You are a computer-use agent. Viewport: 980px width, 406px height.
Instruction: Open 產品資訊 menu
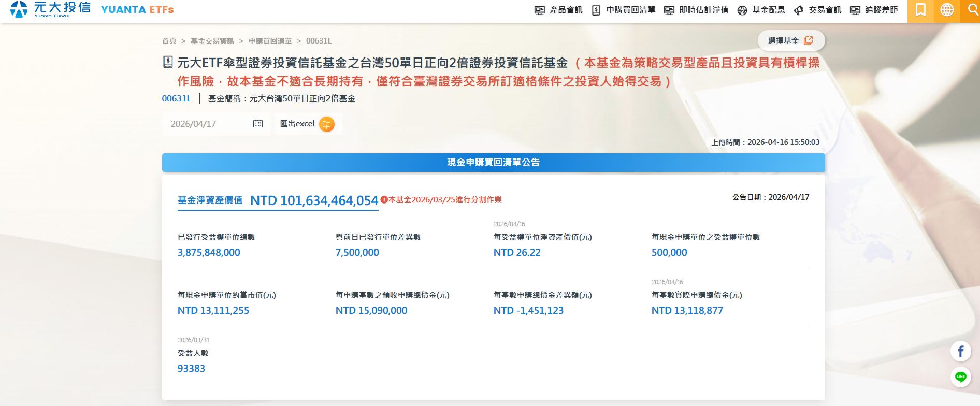tap(558, 10)
